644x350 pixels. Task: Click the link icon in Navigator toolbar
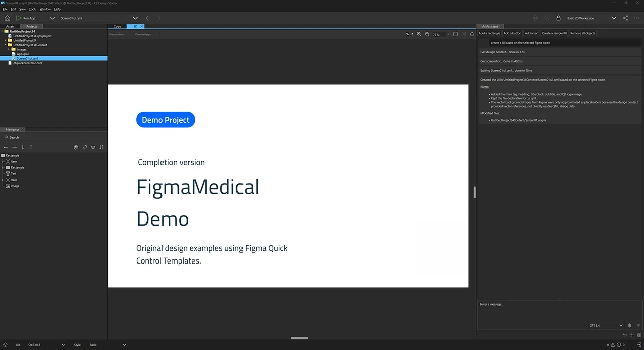(85, 147)
